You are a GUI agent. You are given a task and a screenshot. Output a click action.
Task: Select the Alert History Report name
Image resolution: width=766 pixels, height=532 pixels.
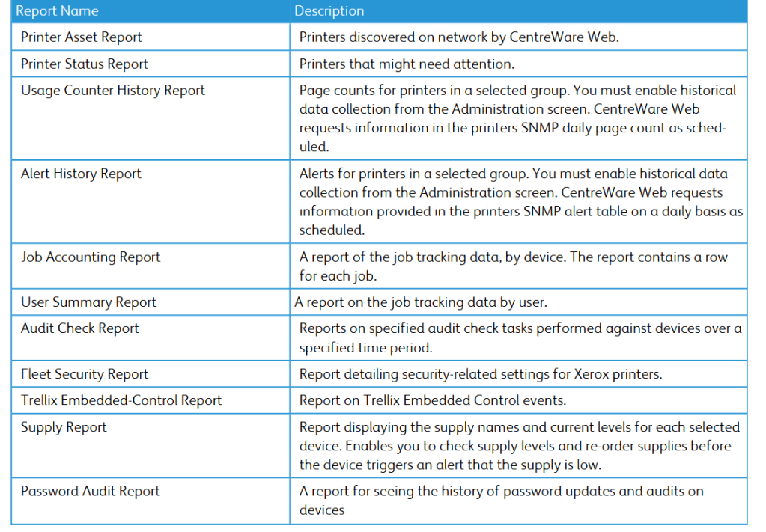tap(81, 174)
